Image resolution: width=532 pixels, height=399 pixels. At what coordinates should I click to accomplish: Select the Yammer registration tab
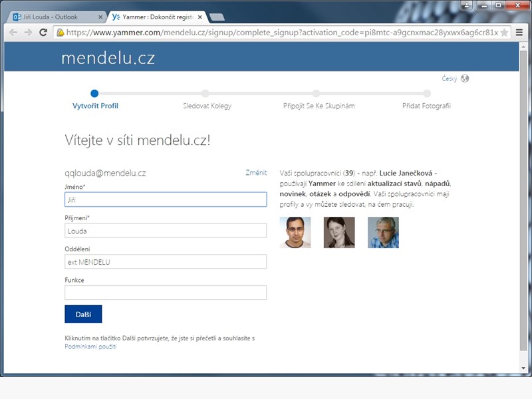coord(156,17)
